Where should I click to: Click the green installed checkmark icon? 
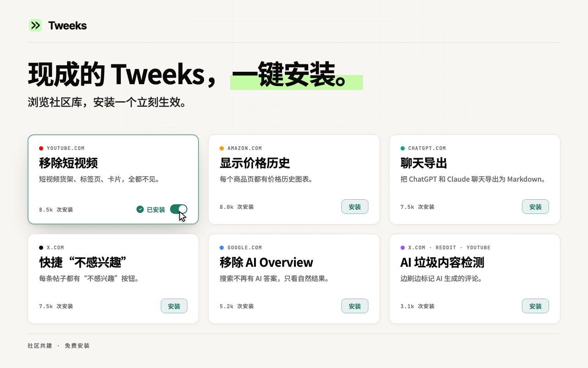click(x=140, y=209)
